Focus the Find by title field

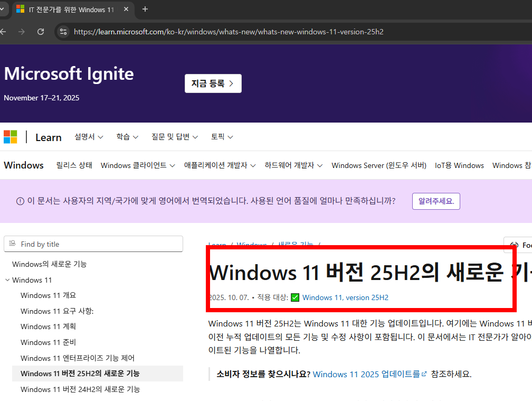click(93, 244)
